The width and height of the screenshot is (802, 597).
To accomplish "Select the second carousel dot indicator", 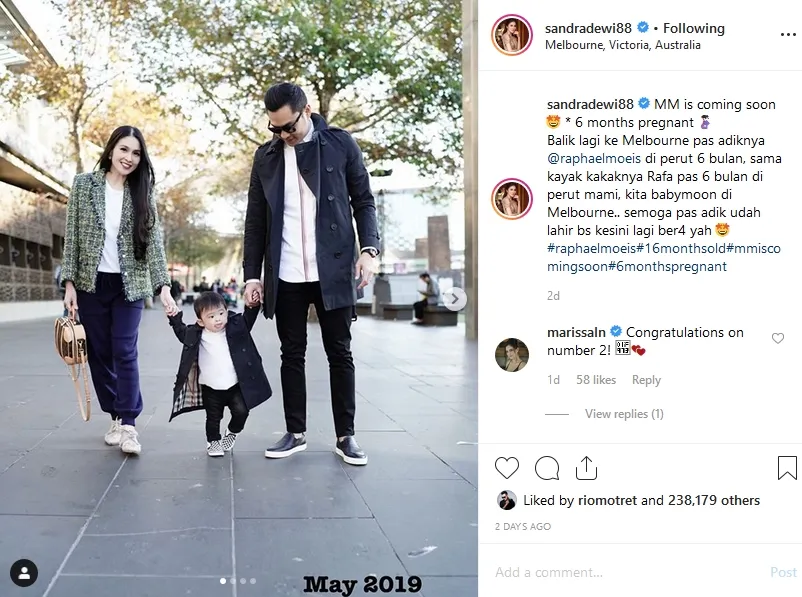I will tap(233, 581).
